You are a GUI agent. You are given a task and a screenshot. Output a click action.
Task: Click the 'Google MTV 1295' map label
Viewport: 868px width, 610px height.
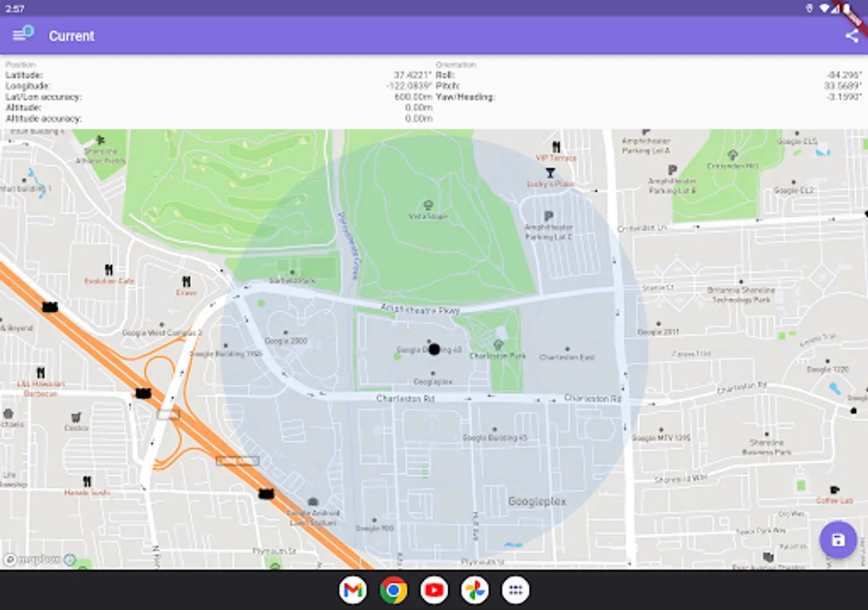click(x=661, y=439)
